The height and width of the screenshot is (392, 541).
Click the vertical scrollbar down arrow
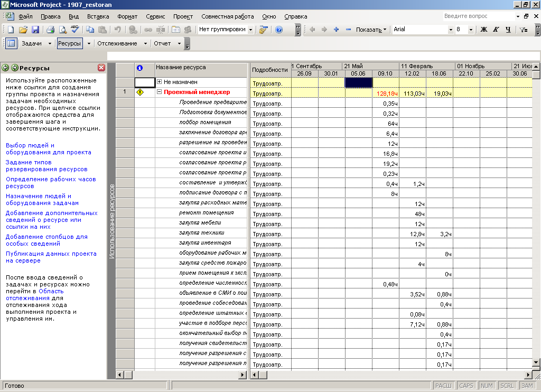pyautogui.click(x=536, y=362)
